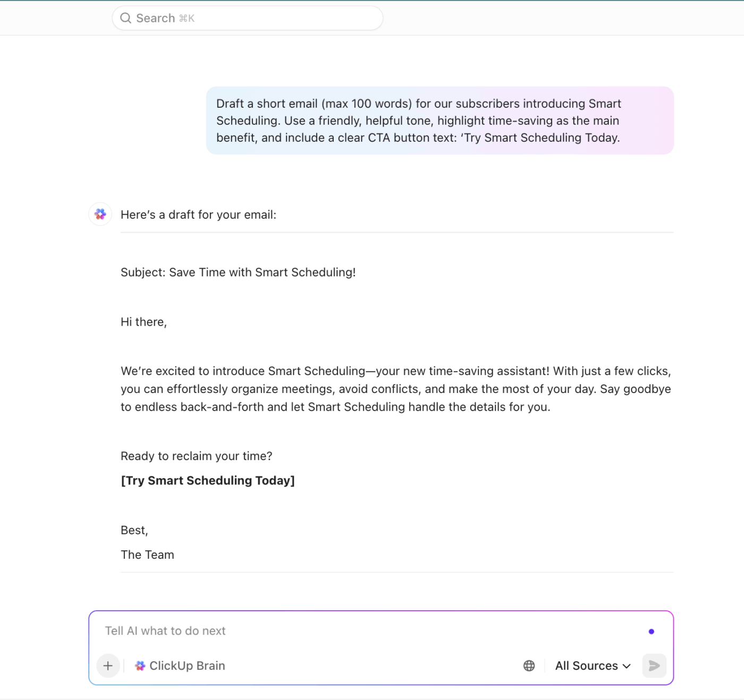Click the ClickUp Brain avatar beside the response
Viewport: 744px width, 700px height.
coord(100,214)
